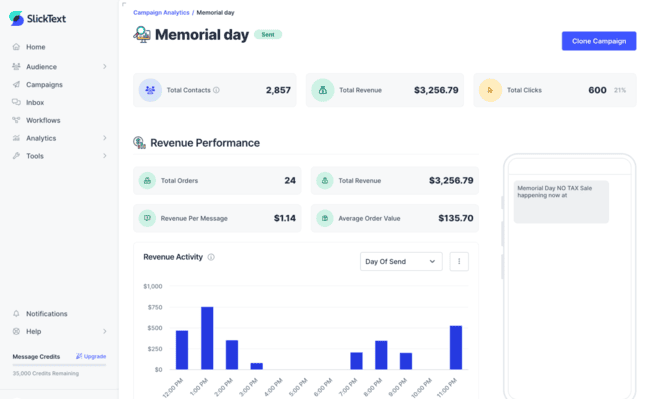Click the Total Contacts people icon
The height and width of the screenshot is (399, 650).
click(150, 90)
